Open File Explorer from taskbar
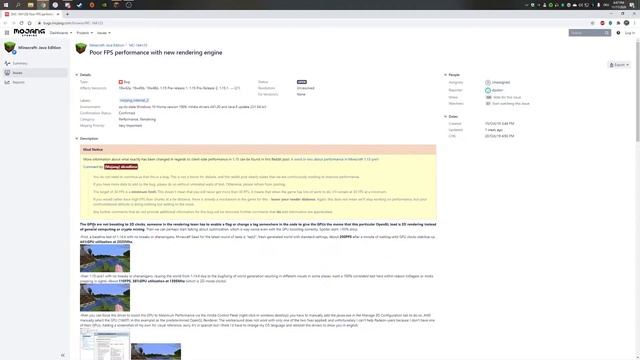This screenshot has height=360, width=640. point(31,5)
